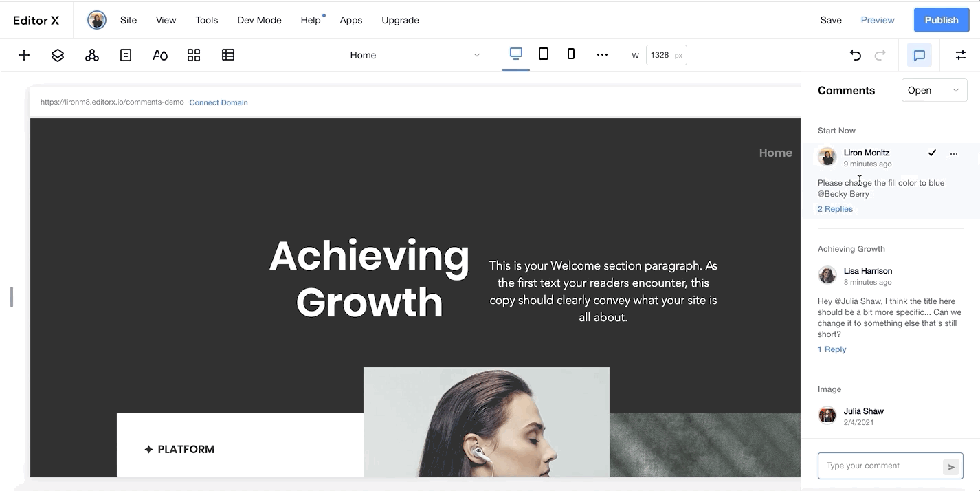980x491 pixels.
Task: Send the typed comment
Action: click(x=951, y=467)
